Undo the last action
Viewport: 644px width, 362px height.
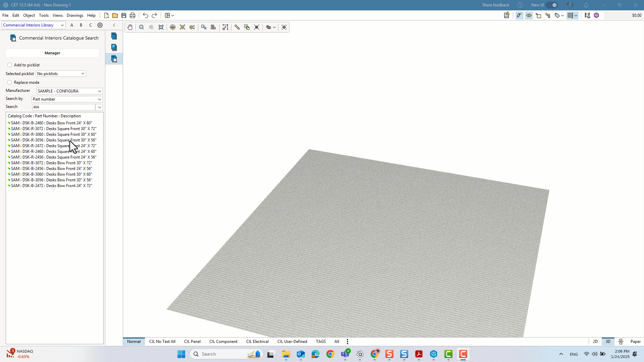[x=145, y=15]
